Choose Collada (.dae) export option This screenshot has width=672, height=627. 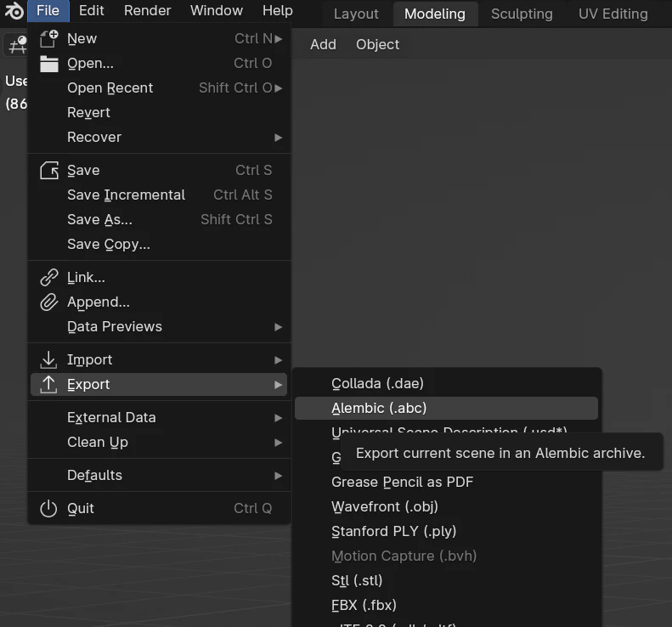[x=446, y=383]
